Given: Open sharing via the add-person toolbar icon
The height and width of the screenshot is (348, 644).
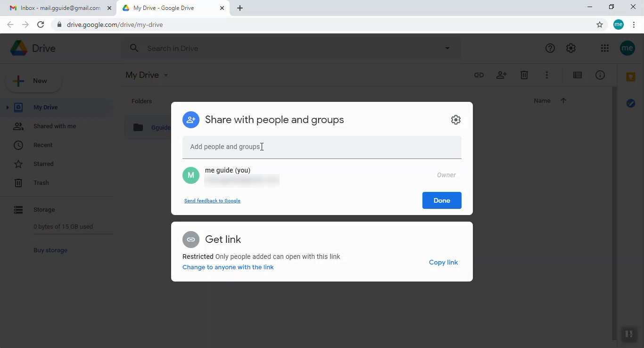Looking at the screenshot, I should [502, 75].
